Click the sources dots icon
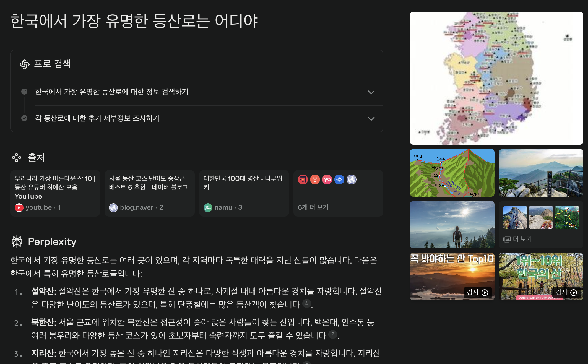 (x=17, y=157)
